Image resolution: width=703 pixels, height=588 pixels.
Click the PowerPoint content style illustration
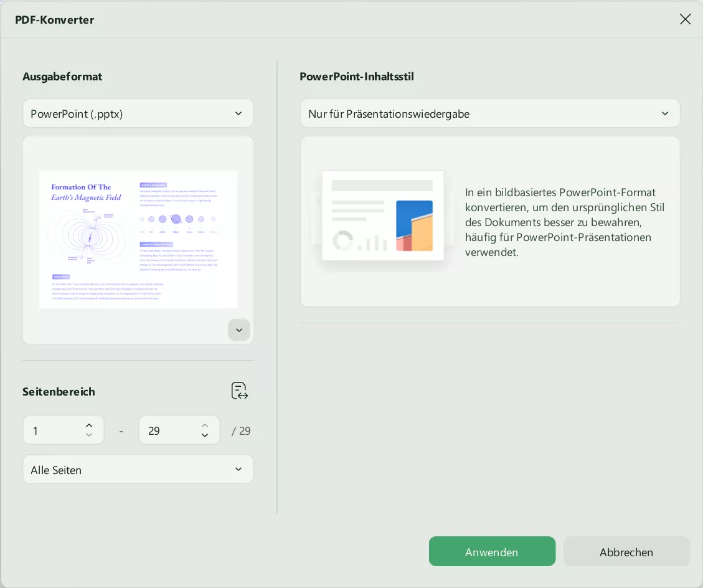pyautogui.click(x=383, y=215)
